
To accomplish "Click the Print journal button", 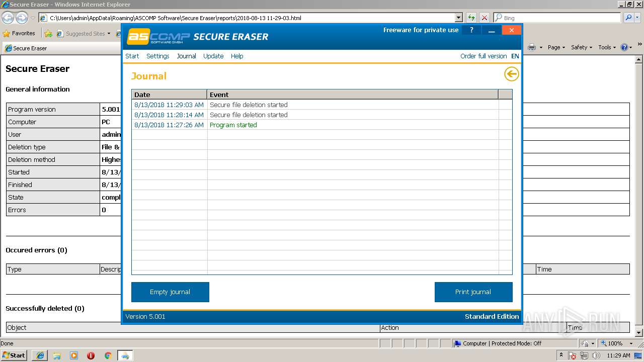I will [x=473, y=292].
